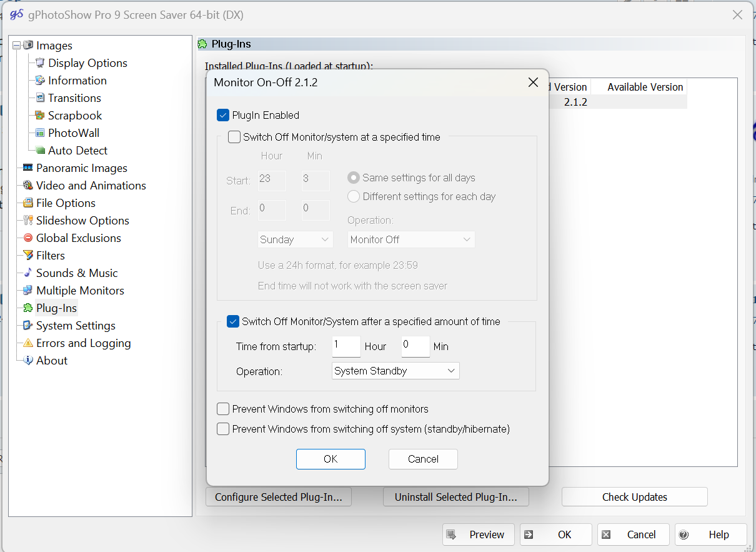Click main window OK button at bottom

(x=556, y=534)
